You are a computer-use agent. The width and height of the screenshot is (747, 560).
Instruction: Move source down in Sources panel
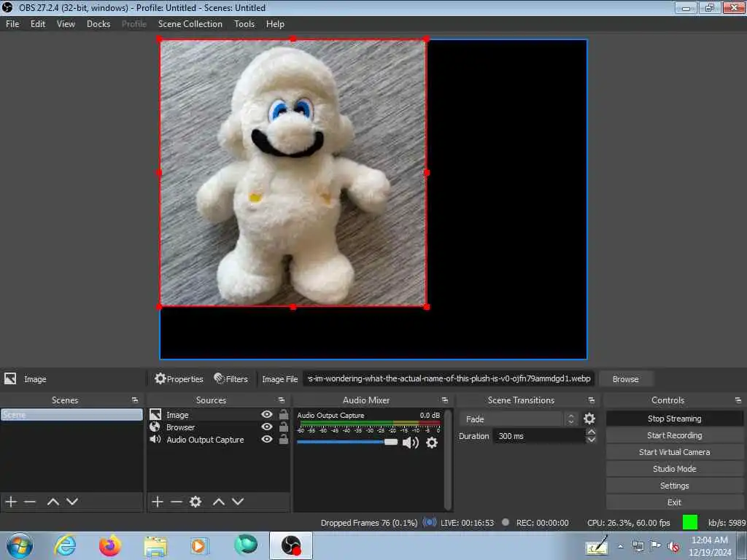pos(238,502)
